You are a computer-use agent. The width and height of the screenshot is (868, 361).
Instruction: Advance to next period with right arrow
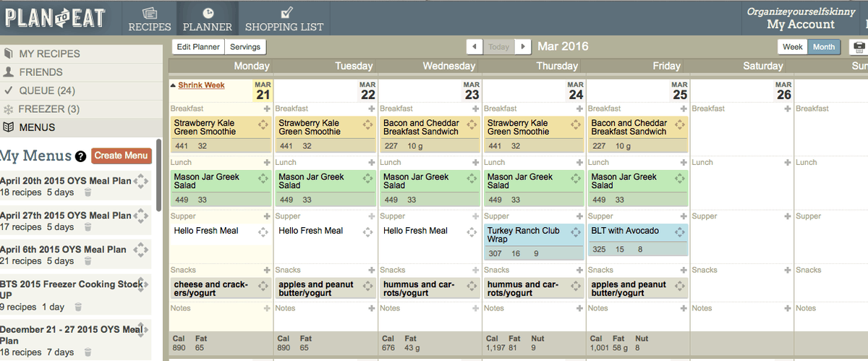coord(523,46)
